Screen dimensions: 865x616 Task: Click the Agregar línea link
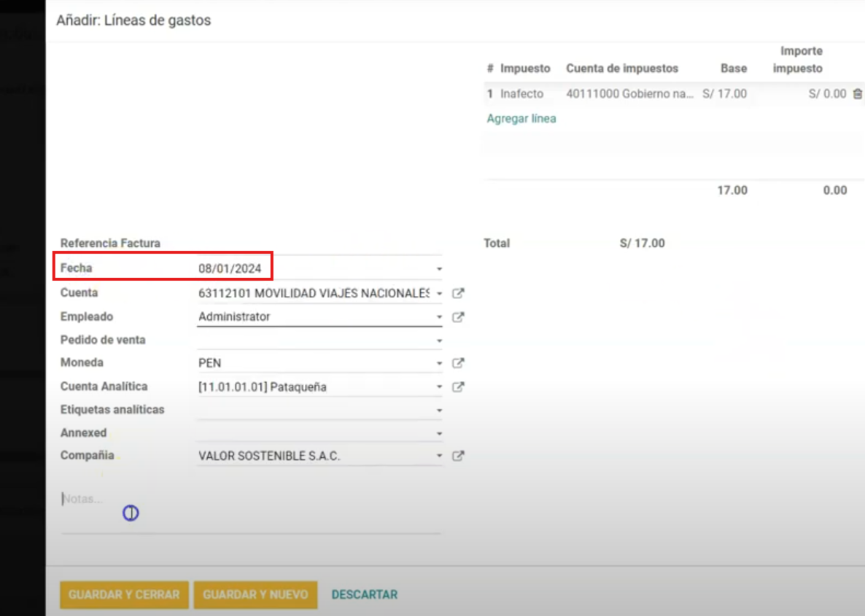tap(521, 118)
